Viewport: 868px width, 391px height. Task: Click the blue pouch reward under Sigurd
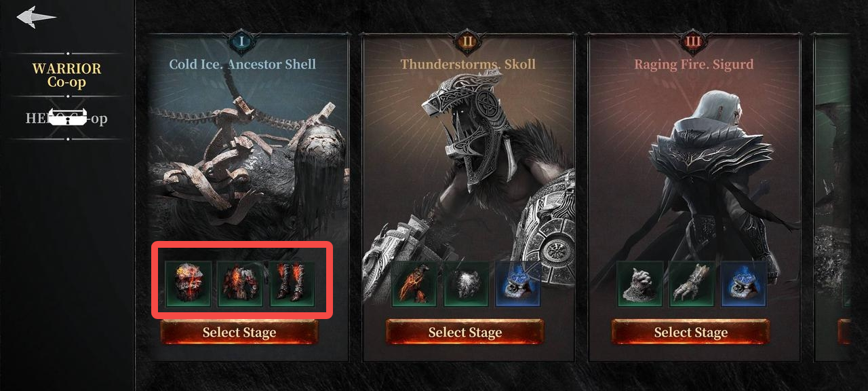[744, 284]
